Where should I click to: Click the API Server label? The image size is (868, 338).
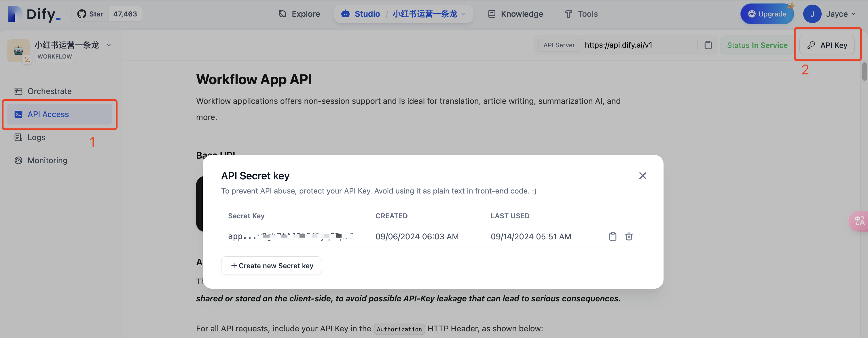pos(559,45)
